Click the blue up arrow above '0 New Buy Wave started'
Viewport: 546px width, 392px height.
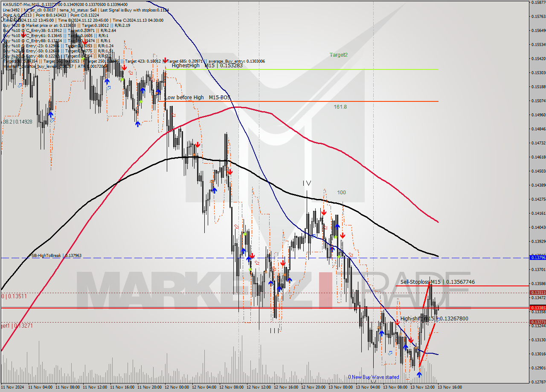(x=419, y=374)
